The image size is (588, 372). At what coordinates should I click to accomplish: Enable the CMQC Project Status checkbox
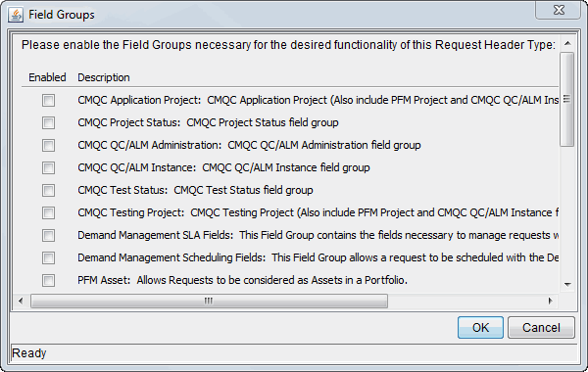[x=48, y=123]
